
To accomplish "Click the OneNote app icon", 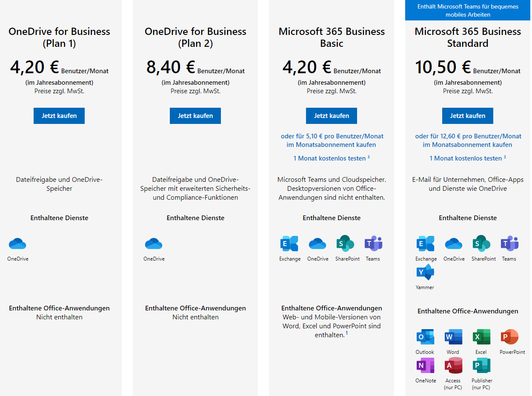I will point(425,365).
